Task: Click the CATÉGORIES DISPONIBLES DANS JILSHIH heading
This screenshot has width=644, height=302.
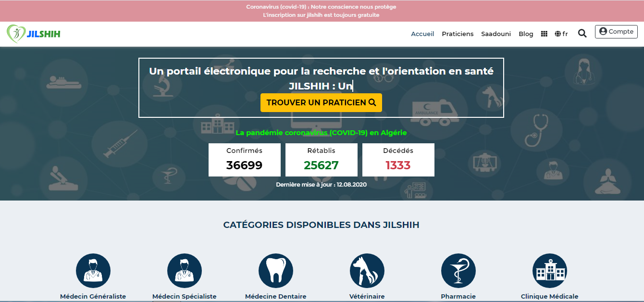Action: (x=321, y=225)
